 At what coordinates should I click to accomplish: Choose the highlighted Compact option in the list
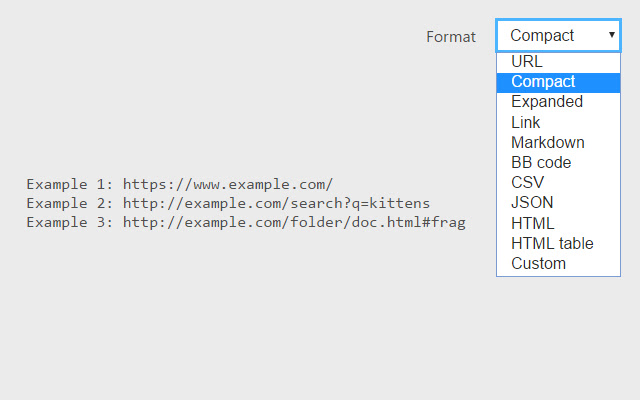tap(543, 82)
